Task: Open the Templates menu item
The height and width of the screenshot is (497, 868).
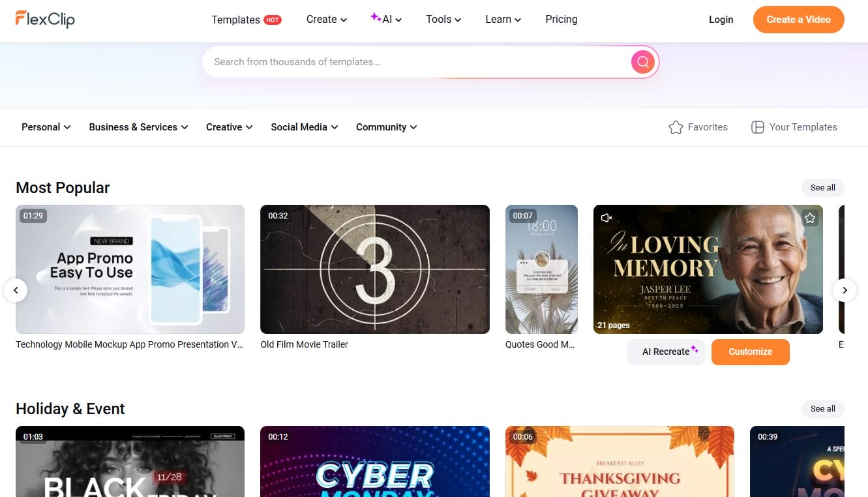Action: click(x=236, y=20)
